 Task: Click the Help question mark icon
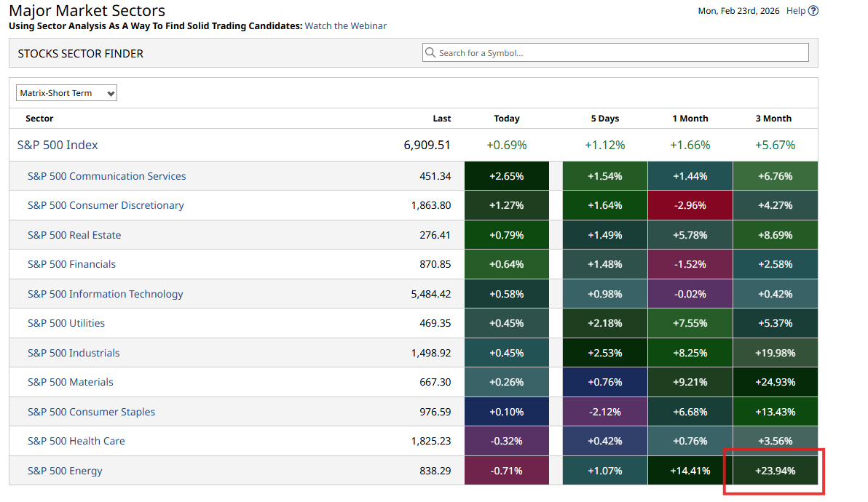click(813, 11)
